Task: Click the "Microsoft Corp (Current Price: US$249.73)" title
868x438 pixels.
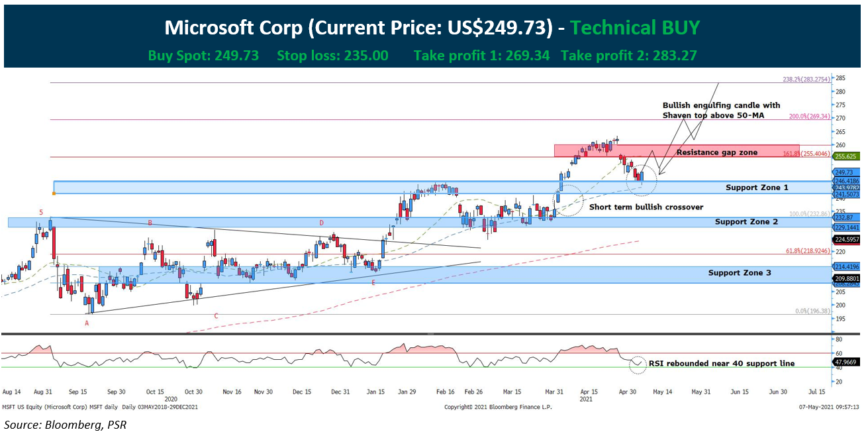Action: tap(358, 27)
